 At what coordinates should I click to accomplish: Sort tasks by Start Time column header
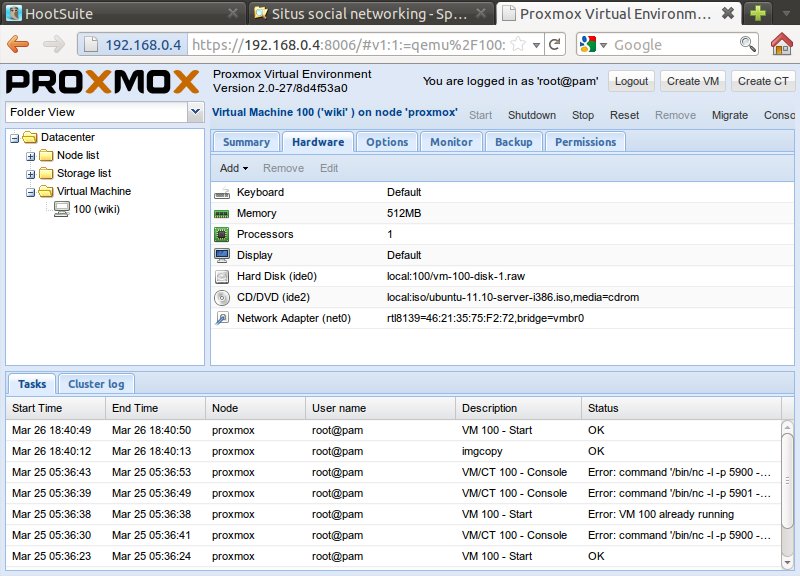coord(56,408)
